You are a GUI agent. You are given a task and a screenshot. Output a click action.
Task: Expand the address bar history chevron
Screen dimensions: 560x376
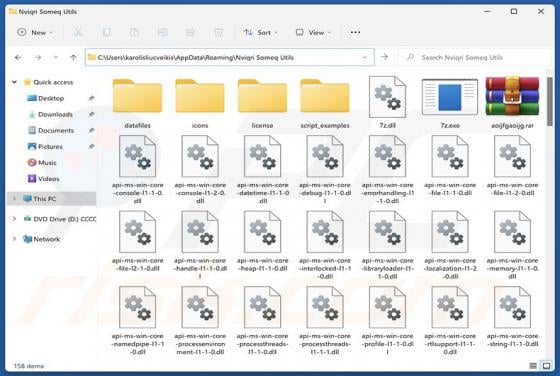pos(365,57)
